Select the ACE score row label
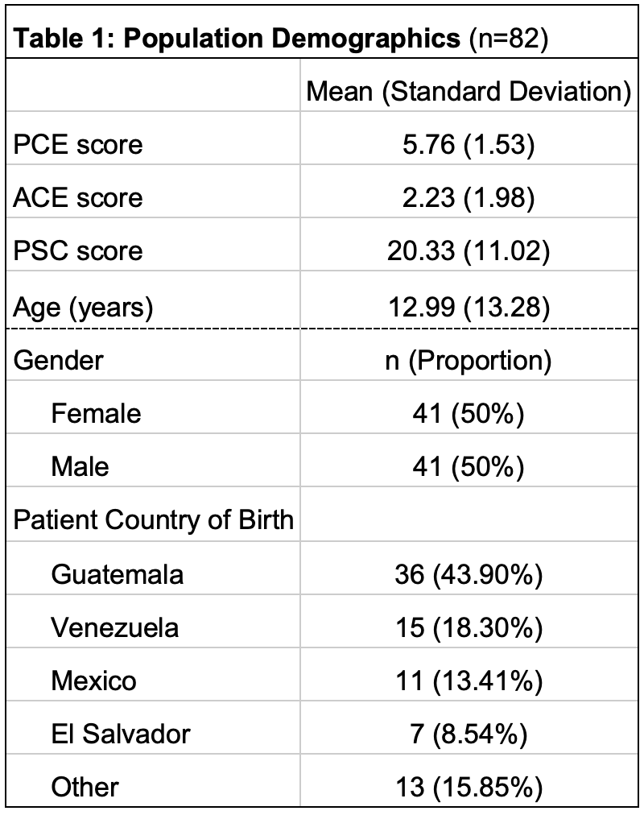 [78, 197]
